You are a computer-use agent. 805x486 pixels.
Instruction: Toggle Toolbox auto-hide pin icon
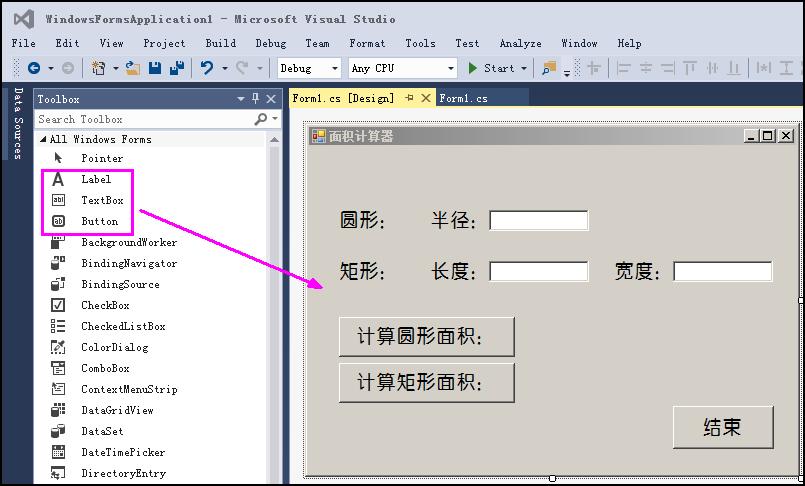pos(256,98)
